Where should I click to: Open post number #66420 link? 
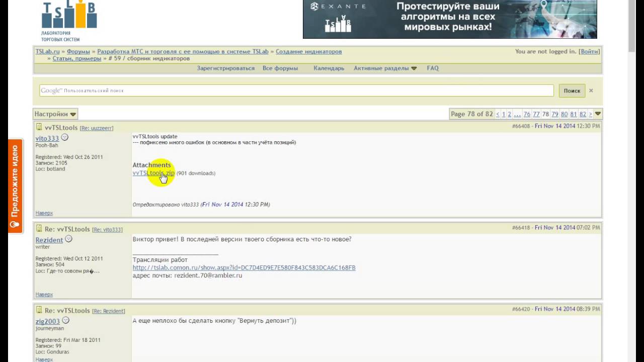pos(521,309)
